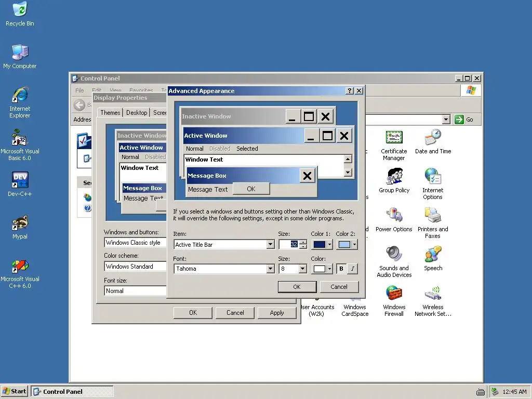Open the Recycle Bin desktop icon
This screenshot has width=532, height=399.
(x=20, y=14)
